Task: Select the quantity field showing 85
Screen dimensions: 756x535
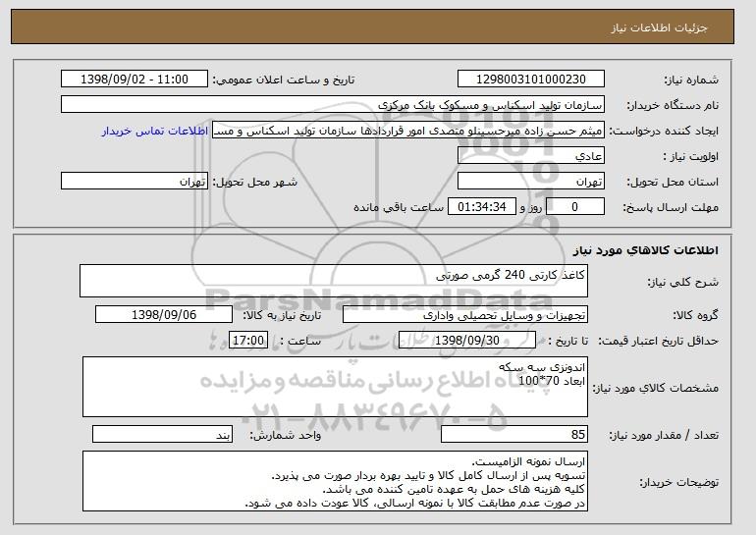Action: point(514,434)
